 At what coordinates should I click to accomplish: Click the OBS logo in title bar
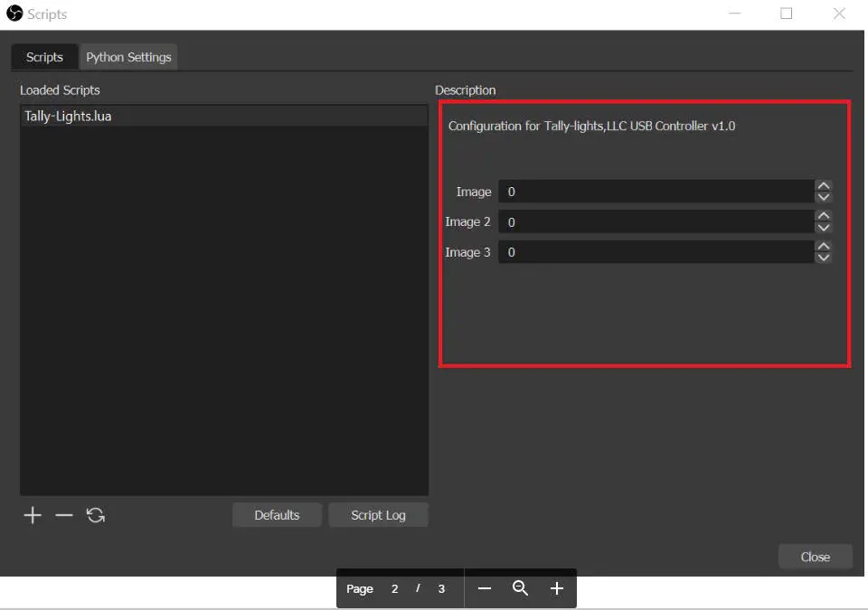pos(14,14)
